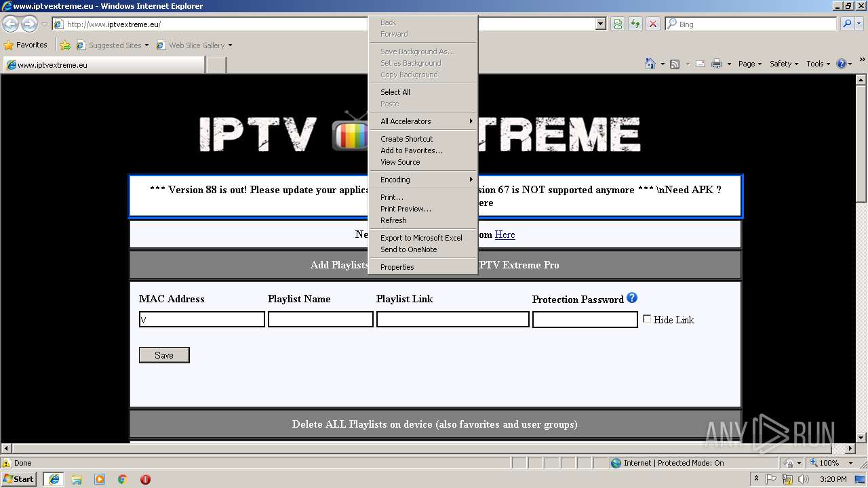The width and height of the screenshot is (868, 488).
Task: Follow the 'Here' hyperlink
Action: point(505,235)
